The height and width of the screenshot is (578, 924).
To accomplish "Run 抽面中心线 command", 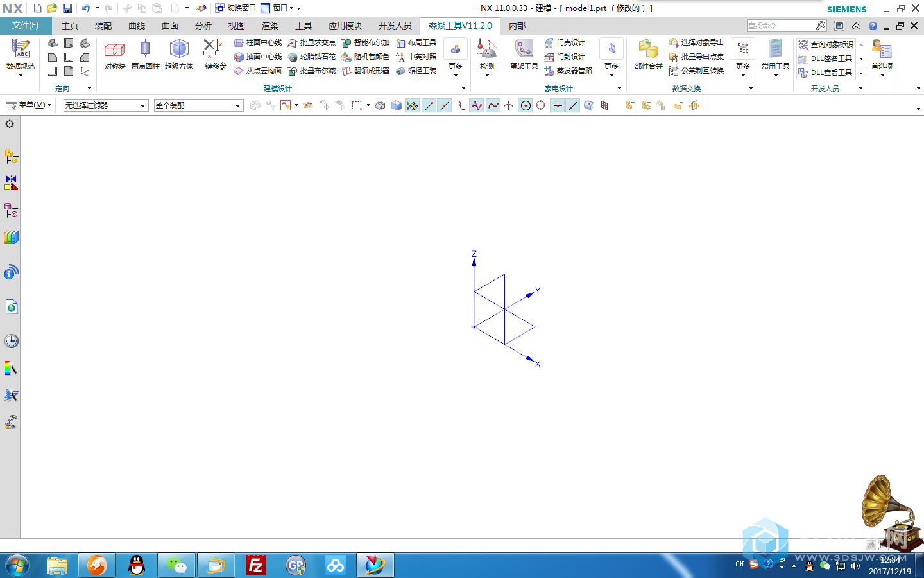I will 258,57.
